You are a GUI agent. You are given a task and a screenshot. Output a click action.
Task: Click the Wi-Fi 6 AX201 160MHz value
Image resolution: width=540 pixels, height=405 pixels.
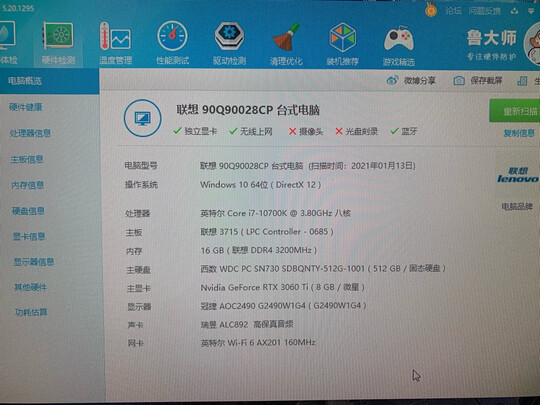pos(258,343)
